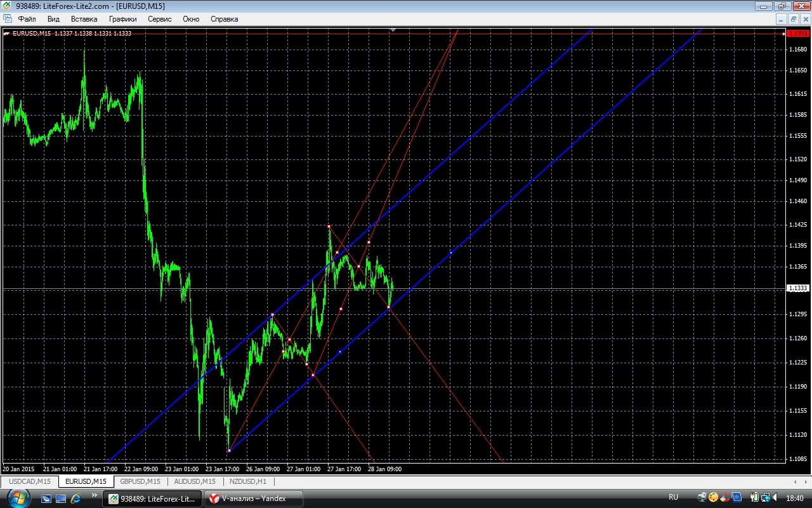This screenshot has height=508, width=812.
Task: Click the chart window icon beside Файл
Action: point(8,19)
